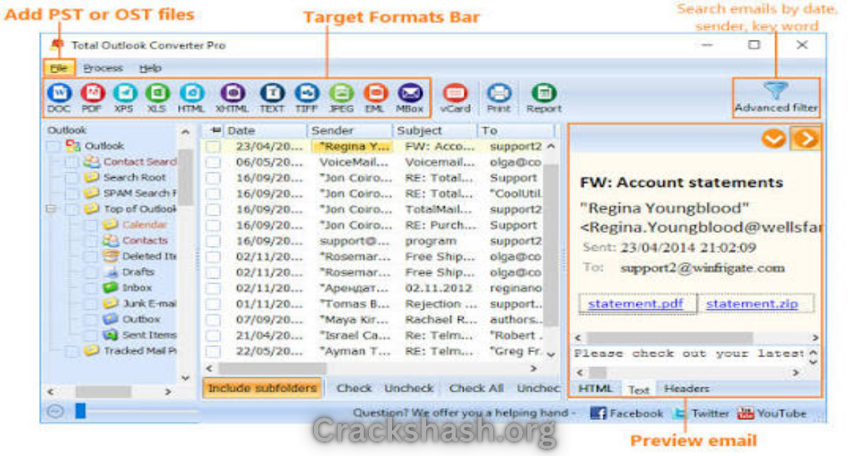The height and width of the screenshot is (456, 868).
Task: Select the DOC target format icon
Action: pyautogui.click(x=59, y=93)
